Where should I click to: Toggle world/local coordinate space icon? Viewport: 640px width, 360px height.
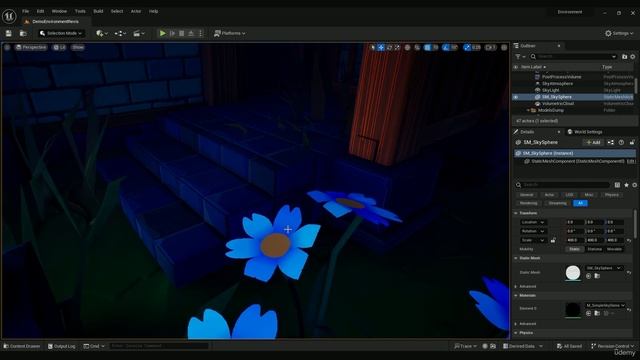[x=407, y=47]
